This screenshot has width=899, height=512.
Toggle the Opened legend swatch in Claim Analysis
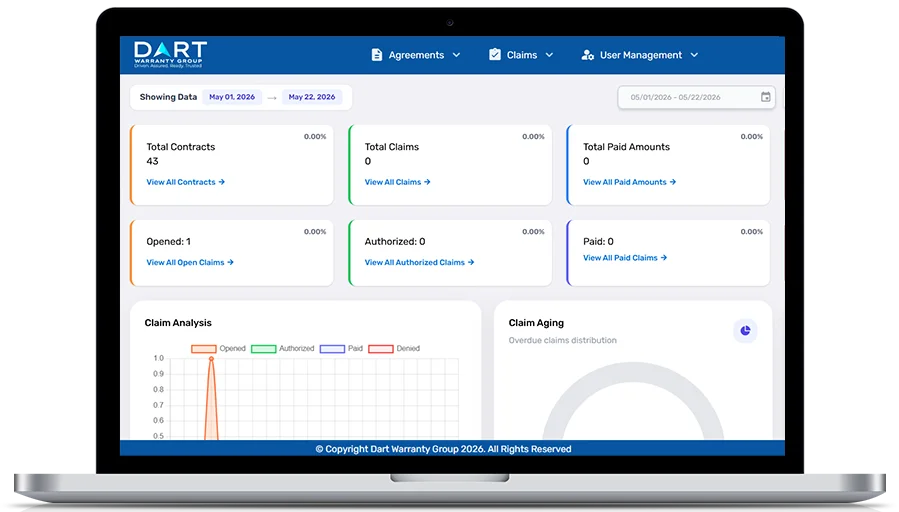coord(204,349)
